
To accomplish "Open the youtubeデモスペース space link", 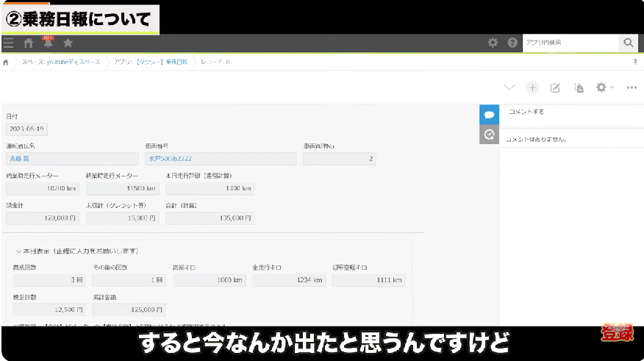I will pyautogui.click(x=61, y=62).
